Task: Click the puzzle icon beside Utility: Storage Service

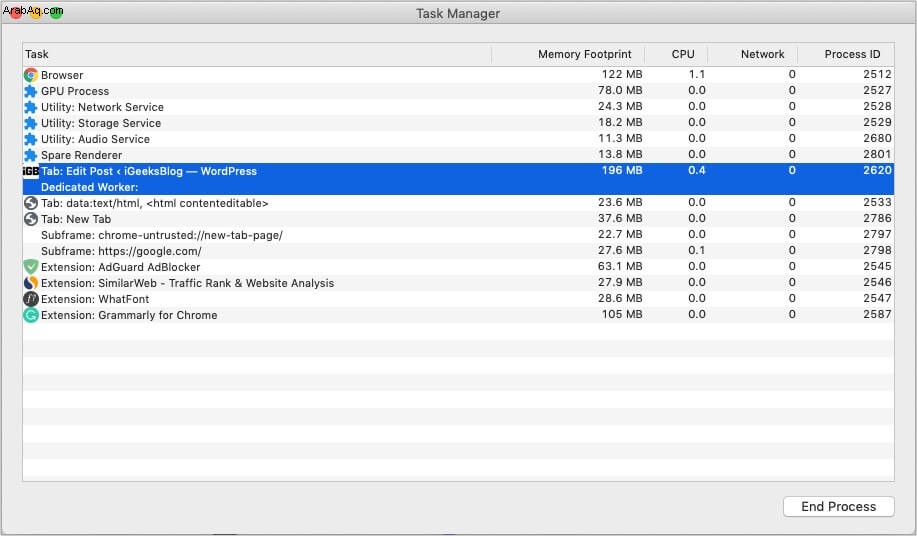Action: tap(31, 123)
